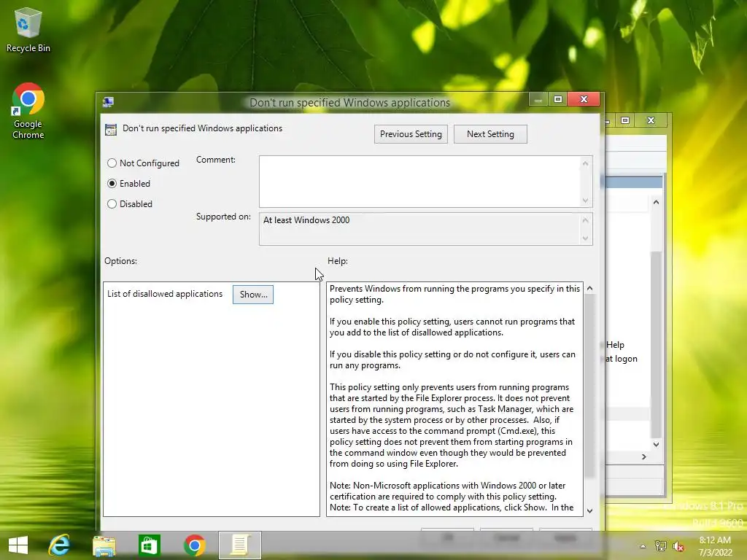747x560 pixels.
Task: Launch Internet Explorer from the taskbar
Action: coord(60,545)
